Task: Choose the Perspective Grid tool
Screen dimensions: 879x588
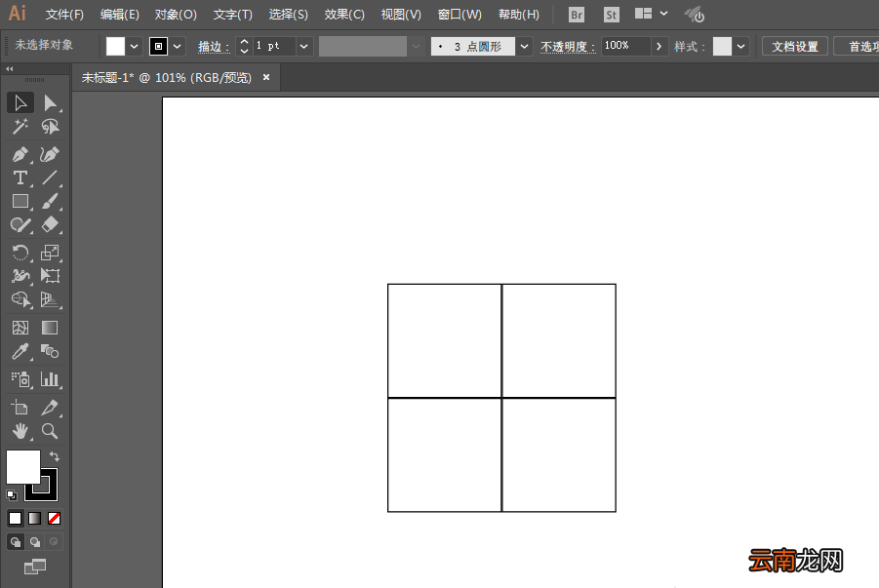Action: (x=50, y=300)
